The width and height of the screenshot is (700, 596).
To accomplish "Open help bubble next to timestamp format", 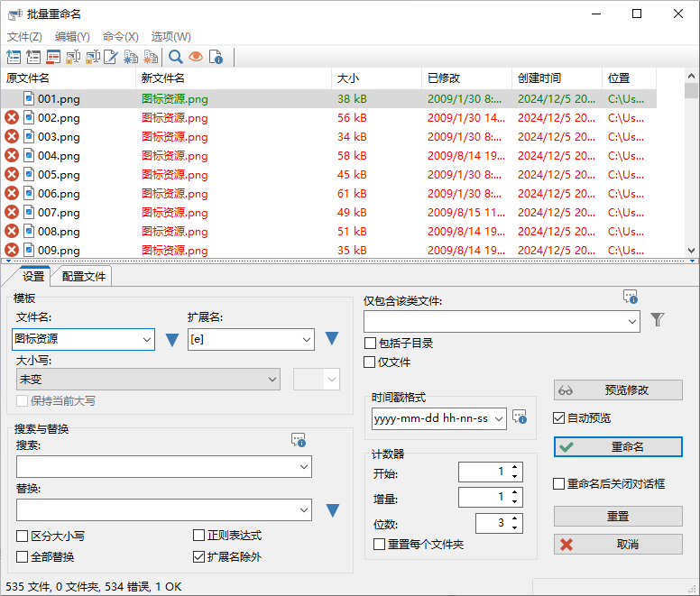I will [x=520, y=417].
